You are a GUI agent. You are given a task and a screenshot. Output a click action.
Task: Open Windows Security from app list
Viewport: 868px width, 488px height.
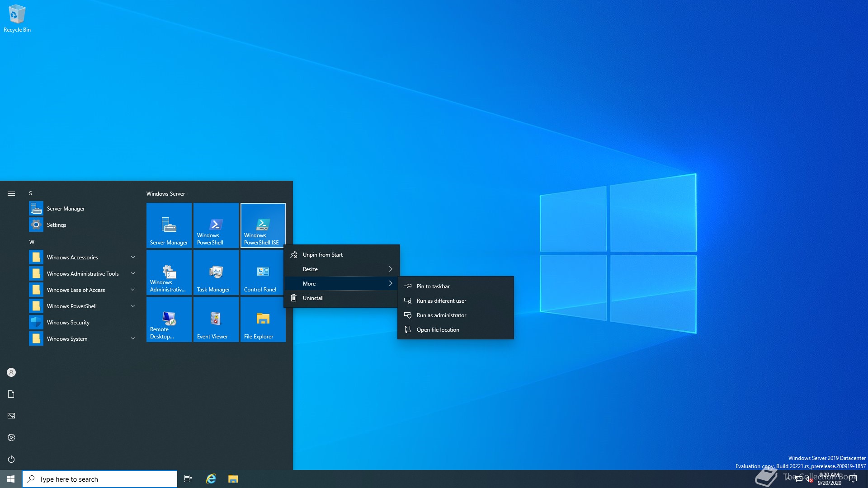tap(68, 323)
